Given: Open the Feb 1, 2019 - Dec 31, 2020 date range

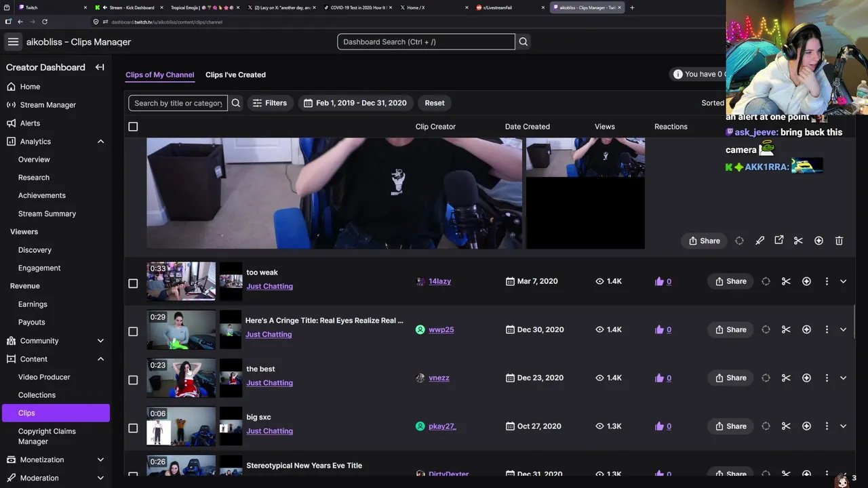Looking at the screenshot, I should pyautogui.click(x=355, y=103).
